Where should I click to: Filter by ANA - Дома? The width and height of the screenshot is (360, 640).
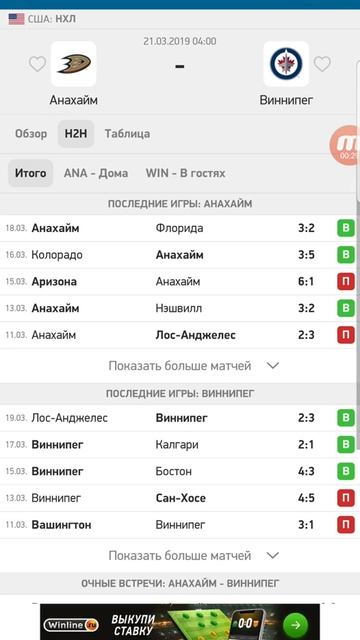pyautogui.click(x=96, y=173)
